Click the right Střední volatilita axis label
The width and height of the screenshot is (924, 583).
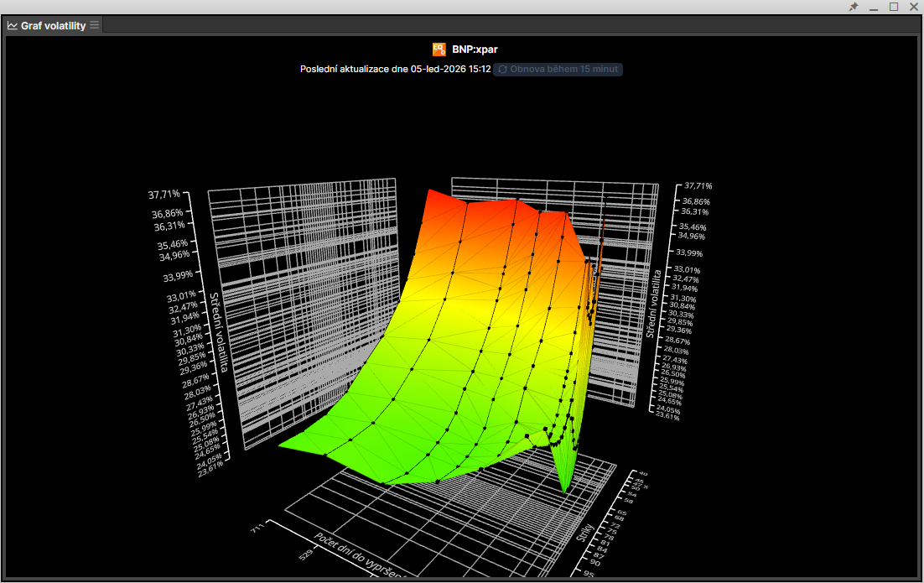654,304
